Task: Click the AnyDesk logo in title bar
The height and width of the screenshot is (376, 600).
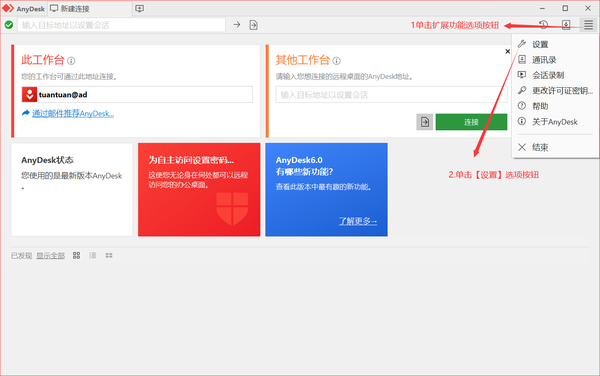Action: tap(8, 8)
